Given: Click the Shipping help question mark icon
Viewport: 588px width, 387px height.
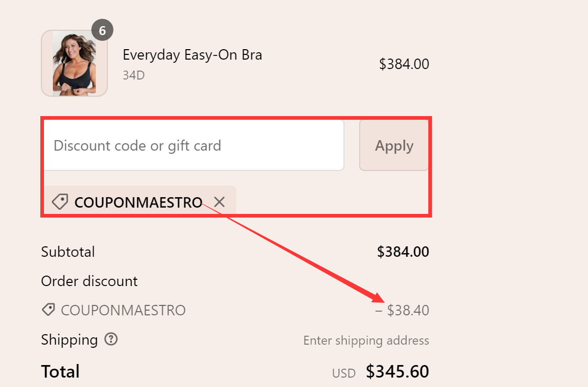Looking at the screenshot, I should pyautogui.click(x=111, y=339).
